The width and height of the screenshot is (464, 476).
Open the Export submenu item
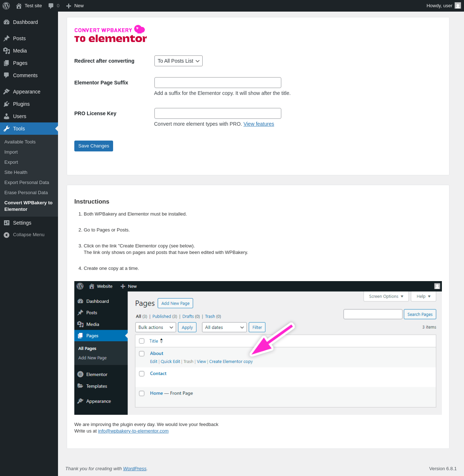click(x=11, y=162)
